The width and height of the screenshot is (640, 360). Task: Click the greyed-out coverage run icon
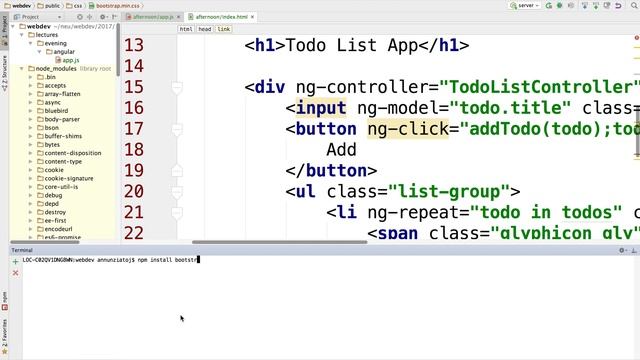pos(571,5)
